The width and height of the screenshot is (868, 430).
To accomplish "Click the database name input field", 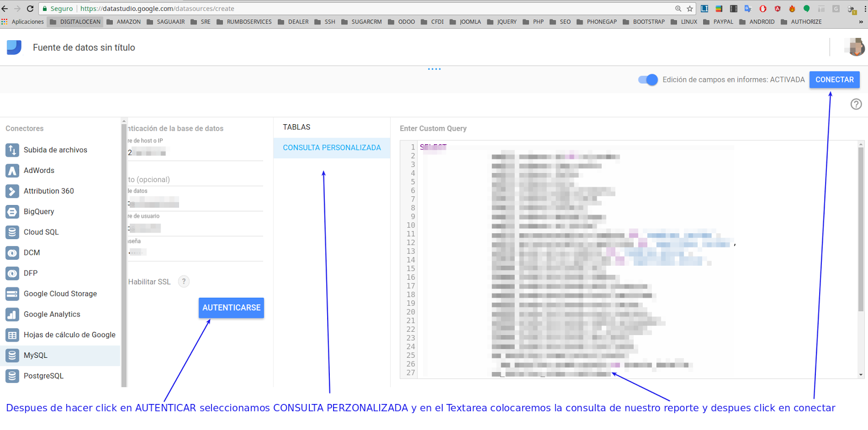I will pyautogui.click(x=195, y=203).
